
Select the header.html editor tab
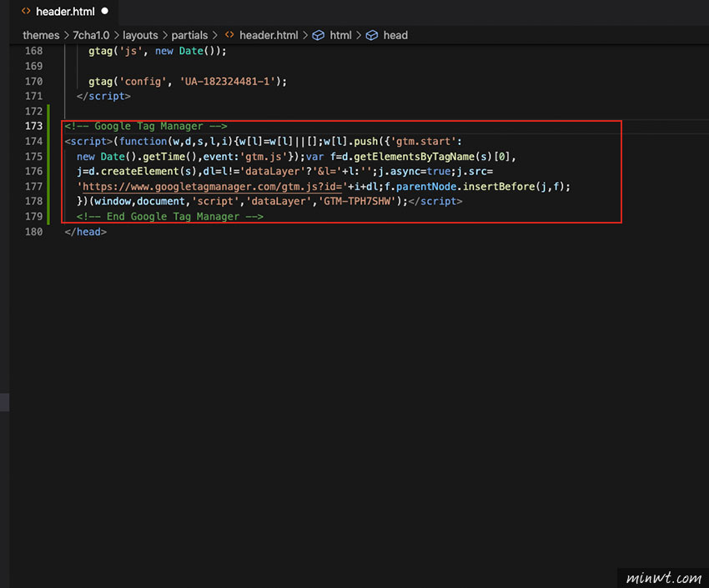65,12
